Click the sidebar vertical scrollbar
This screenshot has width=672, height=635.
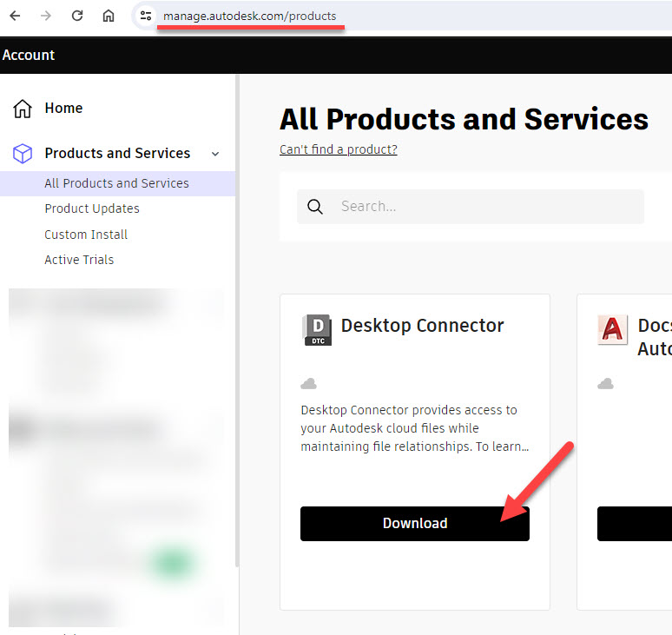[237, 321]
